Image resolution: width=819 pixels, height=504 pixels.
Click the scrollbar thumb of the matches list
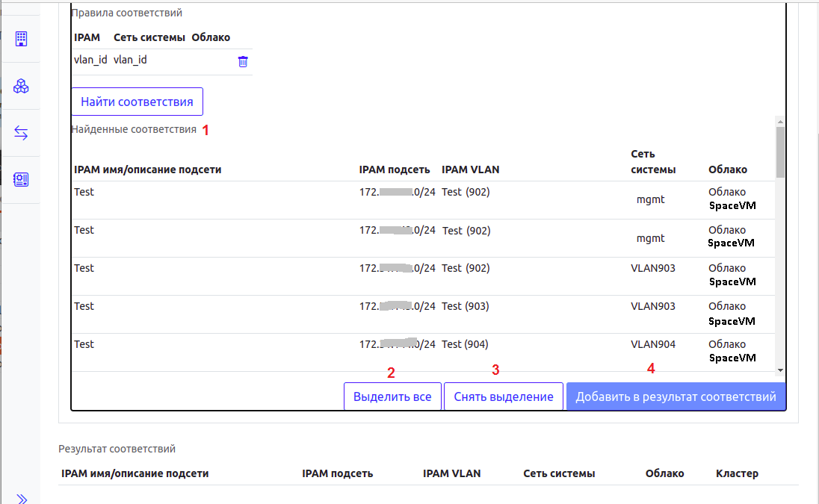780,152
